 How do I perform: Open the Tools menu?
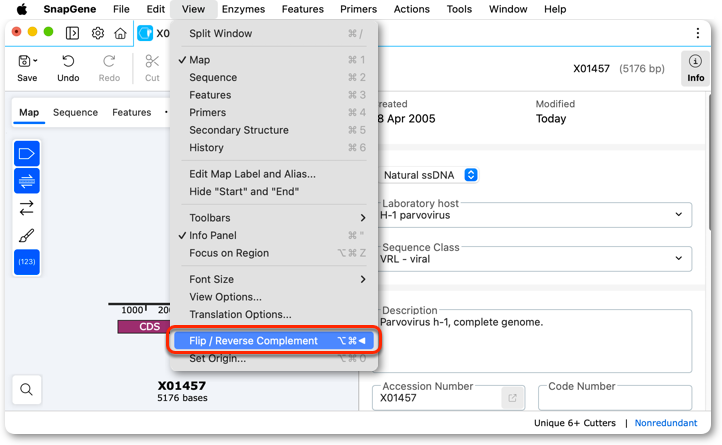coord(459,9)
